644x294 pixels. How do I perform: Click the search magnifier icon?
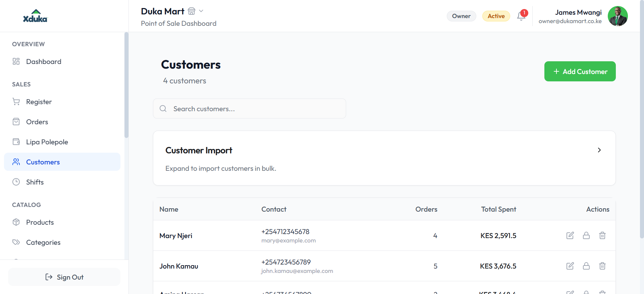click(x=163, y=108)
